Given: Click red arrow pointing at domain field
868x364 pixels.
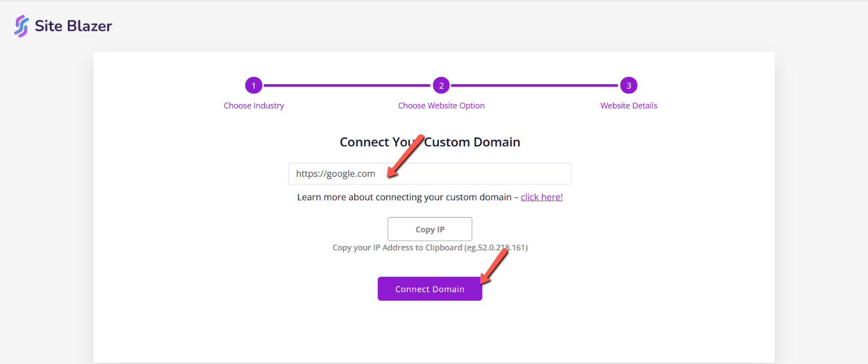Looking at the screenshot, I should pyautogui.click(x=405, y=156).
